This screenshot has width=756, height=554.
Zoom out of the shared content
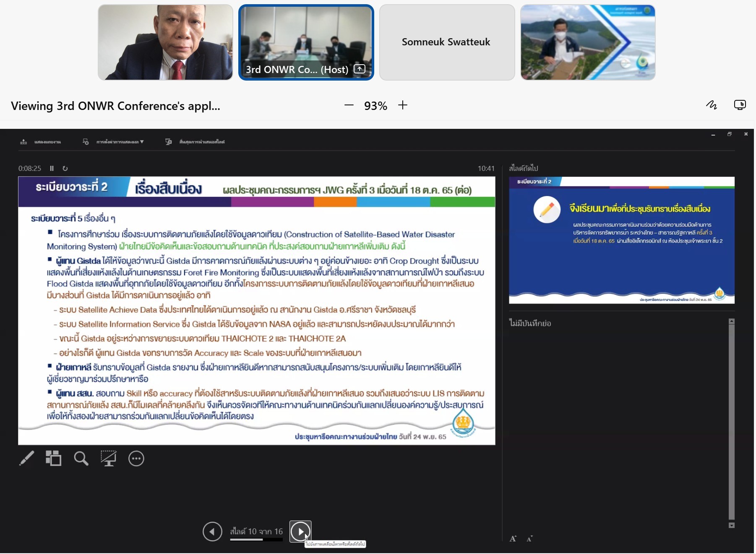point(349,105)
